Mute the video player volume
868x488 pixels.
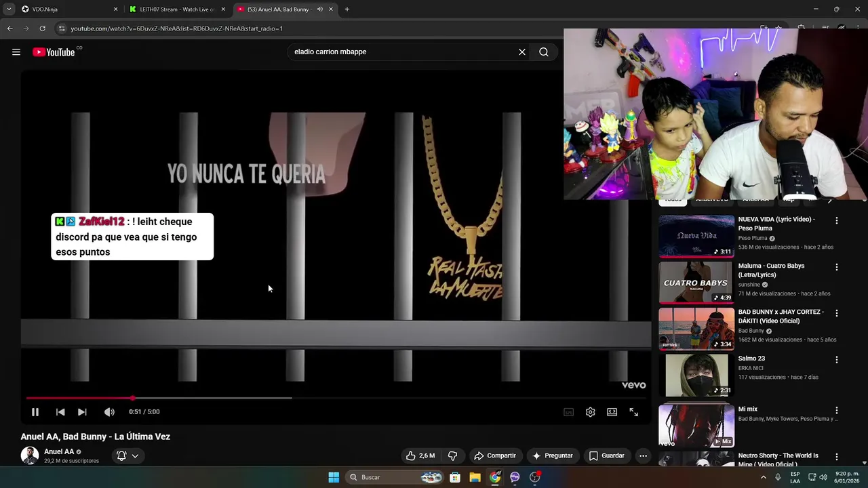coord(109,412)
